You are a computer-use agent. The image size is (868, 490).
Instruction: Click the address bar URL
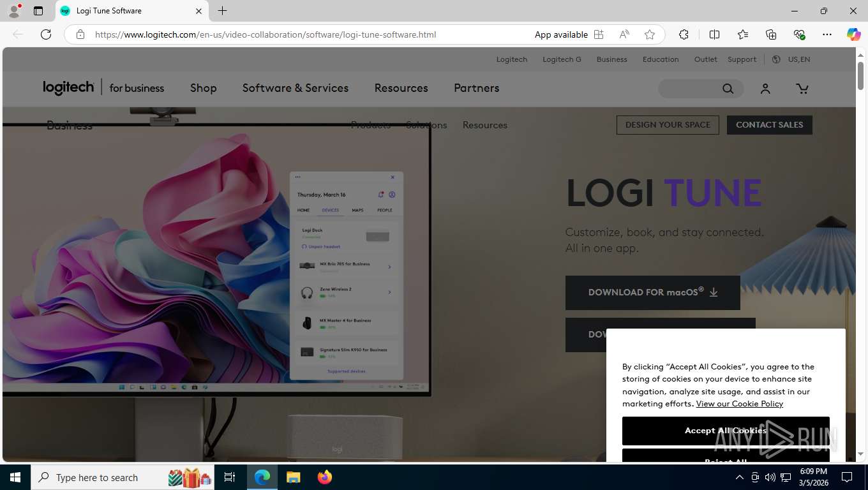pyautogui.click(x=266, y=34)
